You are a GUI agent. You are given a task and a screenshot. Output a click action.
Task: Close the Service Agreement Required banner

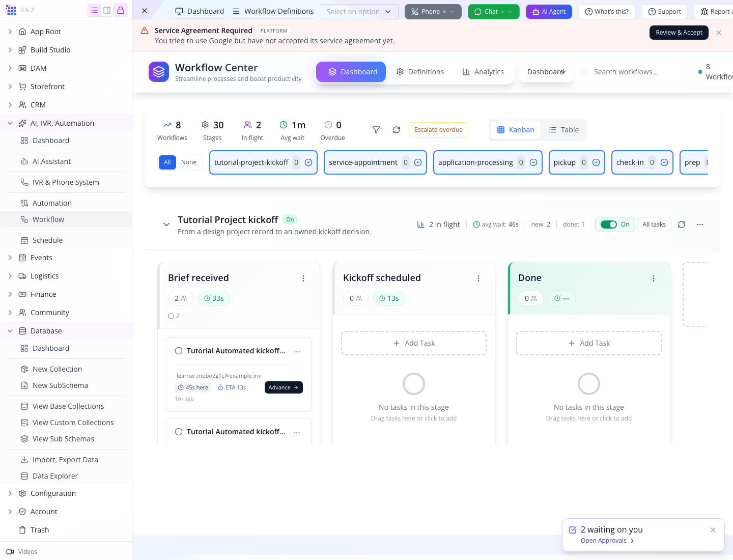click(719, 33)
